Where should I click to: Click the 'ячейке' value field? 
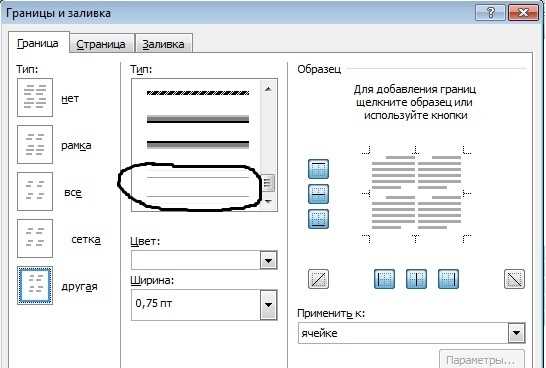[403, 333]
